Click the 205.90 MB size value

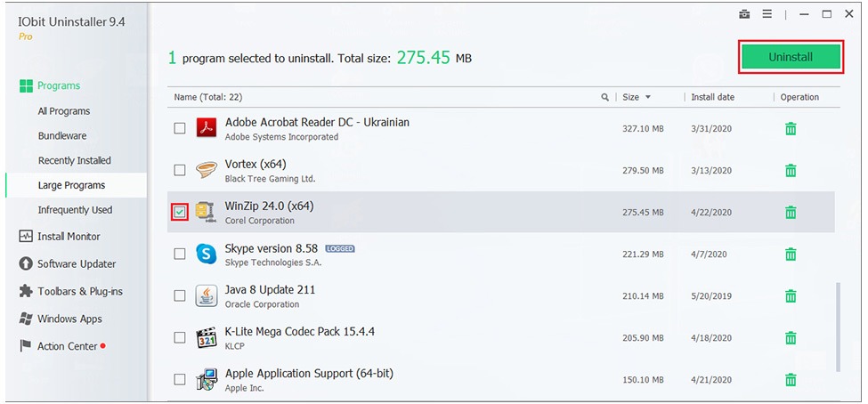643,338
